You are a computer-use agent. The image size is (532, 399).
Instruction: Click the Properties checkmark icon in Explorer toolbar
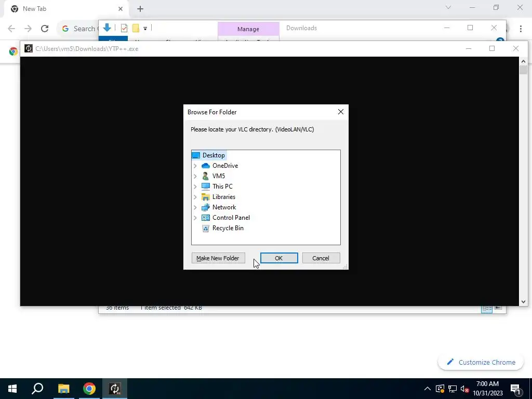tap(124, 28)
